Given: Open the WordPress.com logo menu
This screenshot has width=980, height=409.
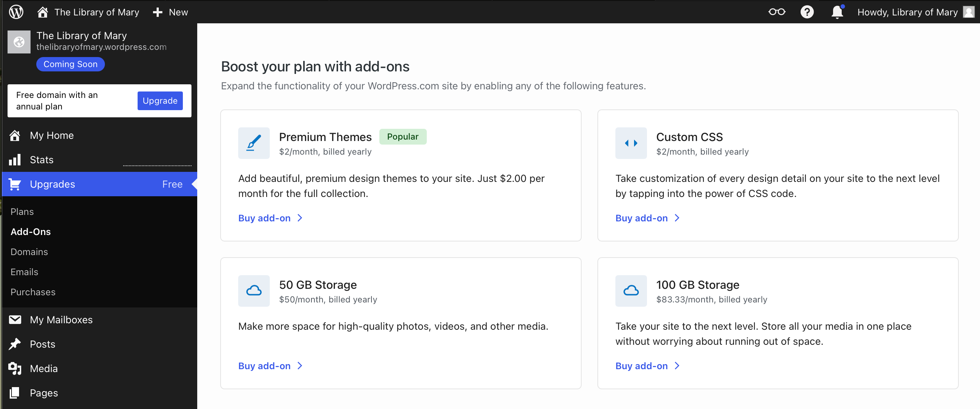Looking at the screenshot, I should (x=15, y=12).
